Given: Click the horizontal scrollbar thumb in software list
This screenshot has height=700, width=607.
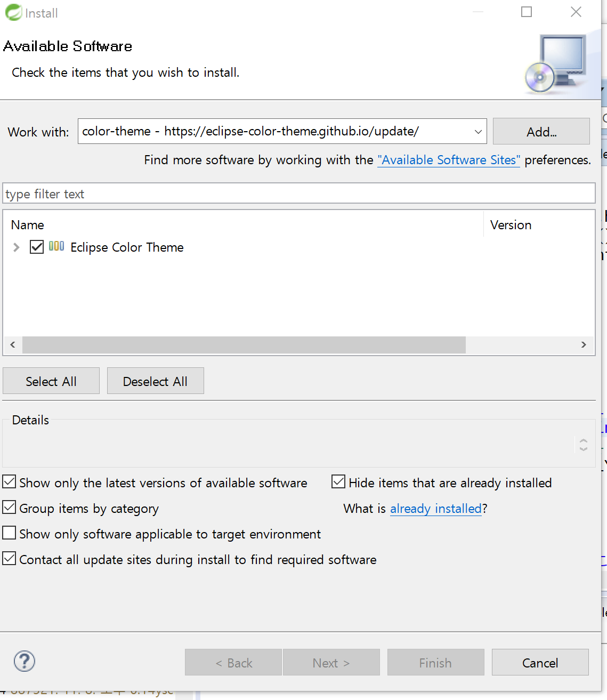Looking at the screenshot, I should tap(244, 344).
